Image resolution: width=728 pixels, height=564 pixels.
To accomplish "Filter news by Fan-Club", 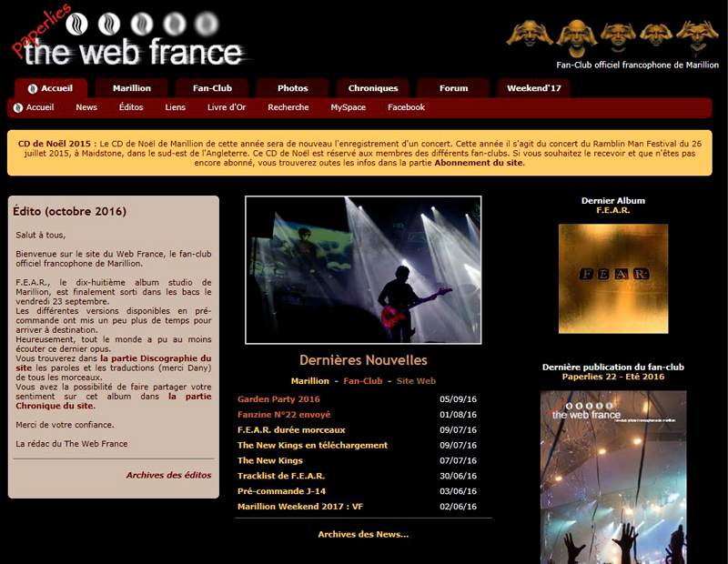I will click(362, 381).
